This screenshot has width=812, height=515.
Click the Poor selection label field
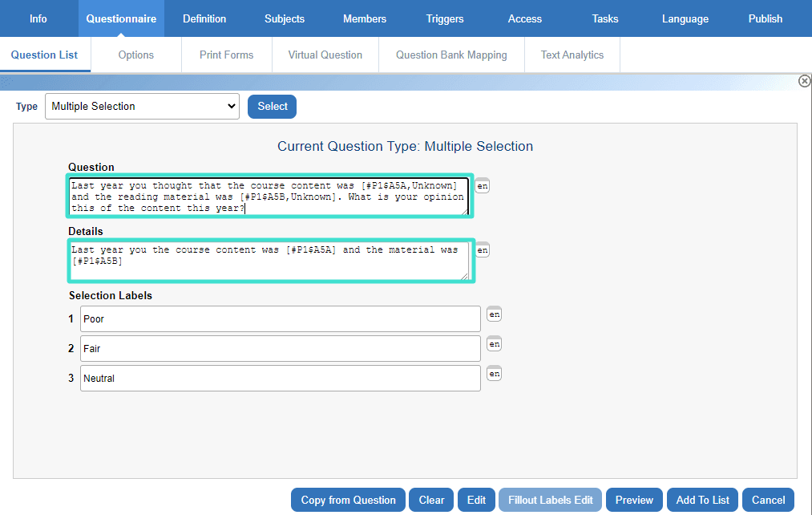pos(280,319)
